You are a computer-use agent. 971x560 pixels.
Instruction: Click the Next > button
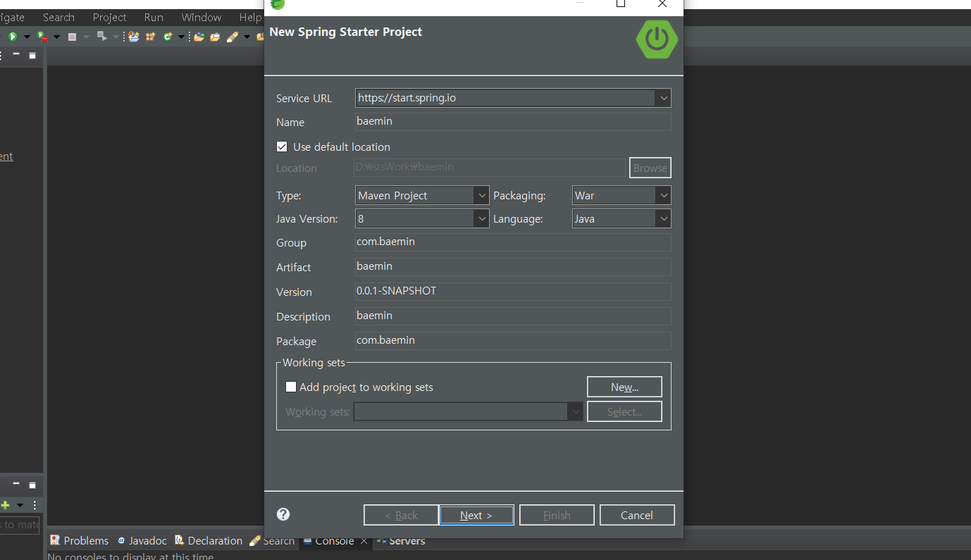[x=476, y=515]
